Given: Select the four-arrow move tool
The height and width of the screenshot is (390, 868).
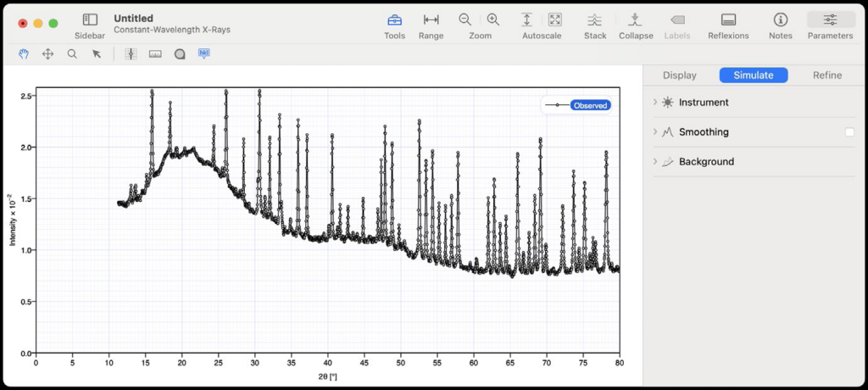Looking at the screenshot, I should 48,53.
